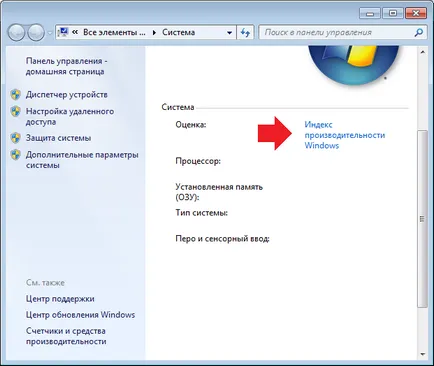Click the scrollbar down arrow
The height and width of the screenshot is (366, 434).
422,354
